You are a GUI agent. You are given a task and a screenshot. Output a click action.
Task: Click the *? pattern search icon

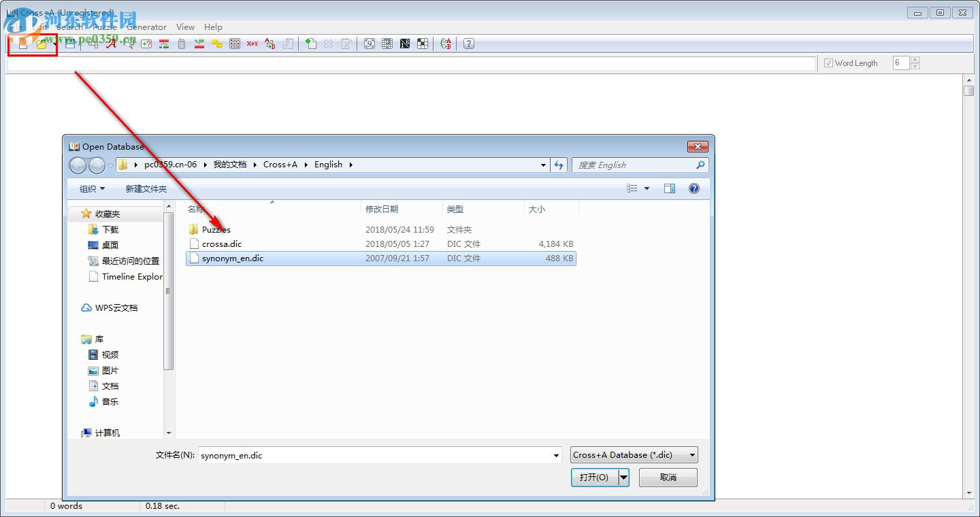tap(146, 44)
